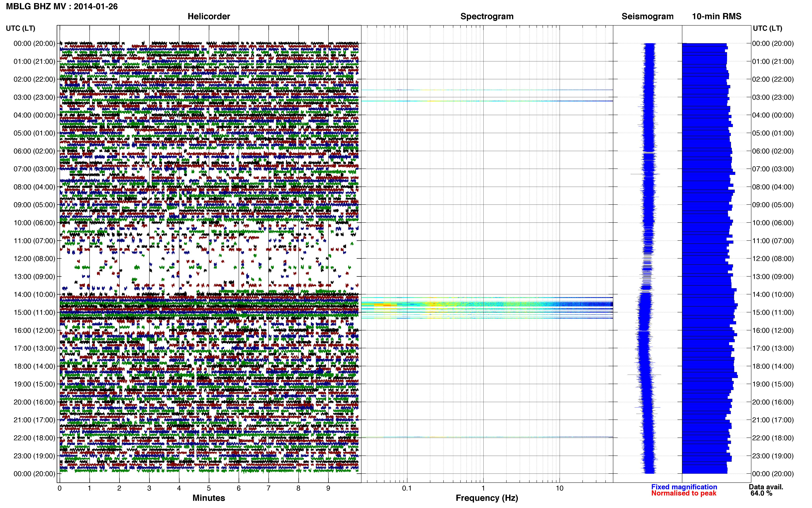Click left time label '03:00 (23:00)'
The height and width of the screenshot is (508, 812).
[34, 97]
